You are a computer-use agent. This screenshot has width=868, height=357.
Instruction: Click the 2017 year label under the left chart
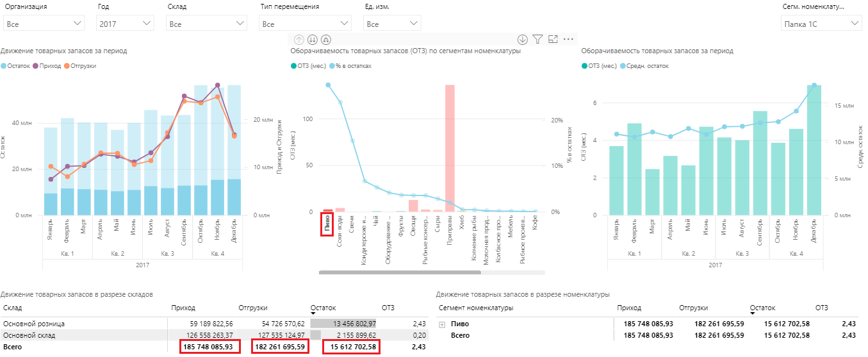coord(142,264)
